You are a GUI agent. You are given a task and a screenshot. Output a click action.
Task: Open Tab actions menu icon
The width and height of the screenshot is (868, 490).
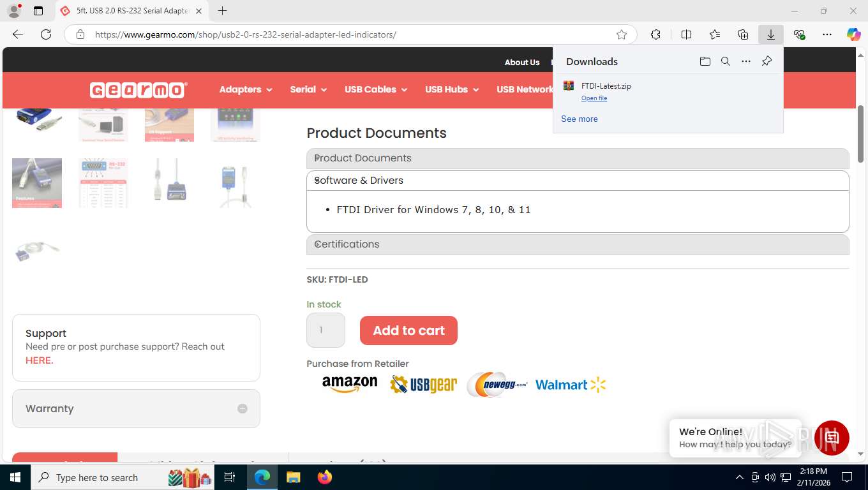coord(38,11)
